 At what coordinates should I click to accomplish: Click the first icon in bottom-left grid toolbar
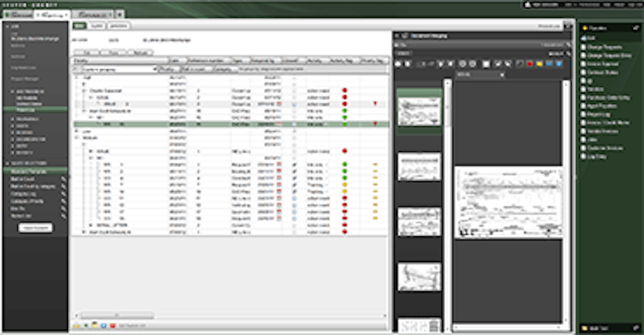point(76,325)
